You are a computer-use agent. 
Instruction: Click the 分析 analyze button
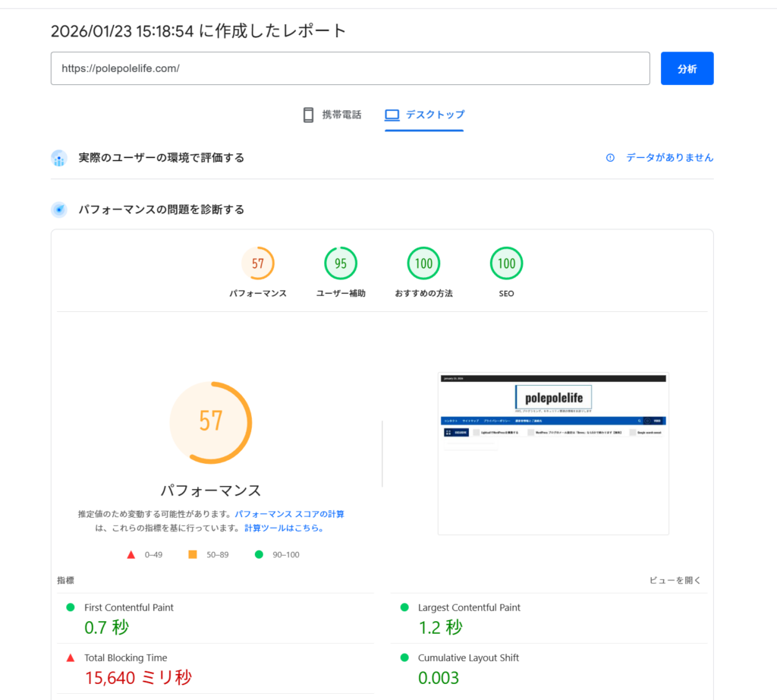687,68
